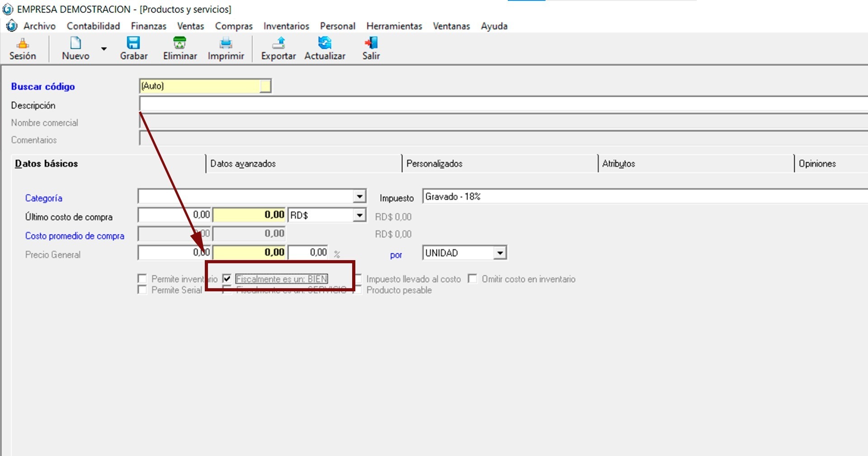Click the Sesión toolbar icon

[23, 44]
